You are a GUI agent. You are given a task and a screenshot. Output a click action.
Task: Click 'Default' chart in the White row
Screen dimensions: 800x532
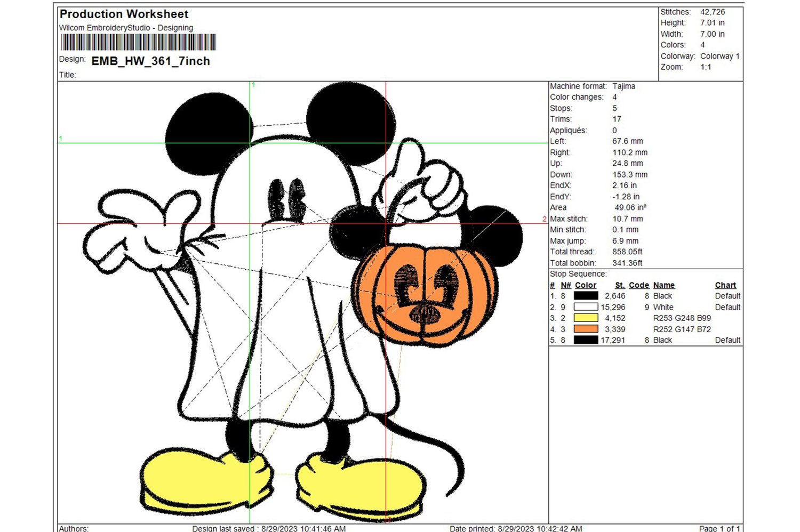(727, 307)
